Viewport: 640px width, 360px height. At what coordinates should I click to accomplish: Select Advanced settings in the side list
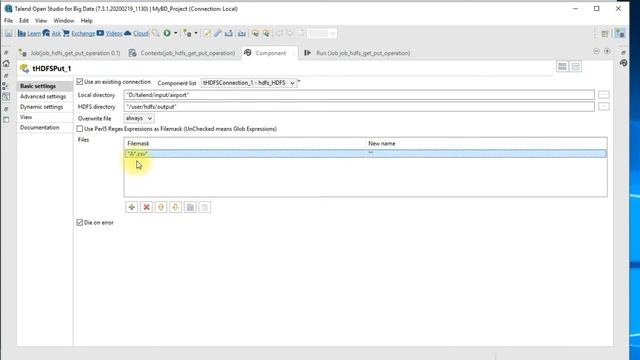pos(45,96)
